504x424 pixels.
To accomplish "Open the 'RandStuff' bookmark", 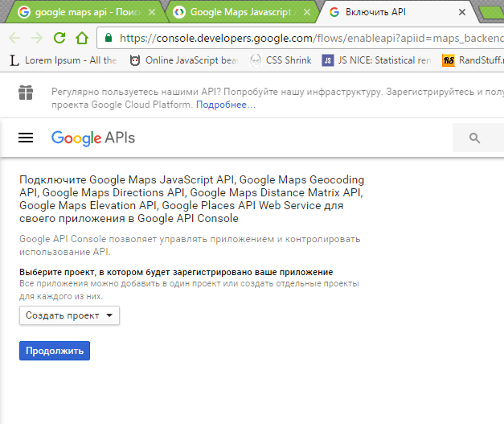I will (x=473, y=60).
